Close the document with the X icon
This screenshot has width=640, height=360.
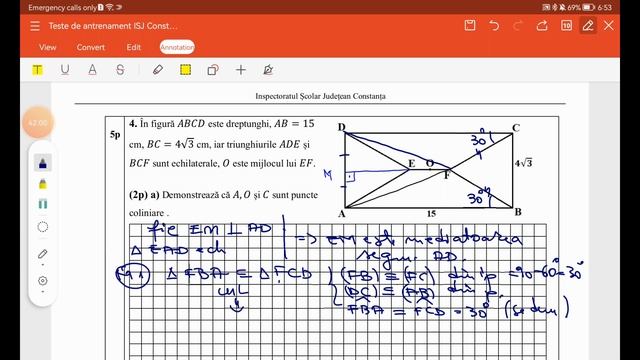point(609,25)
